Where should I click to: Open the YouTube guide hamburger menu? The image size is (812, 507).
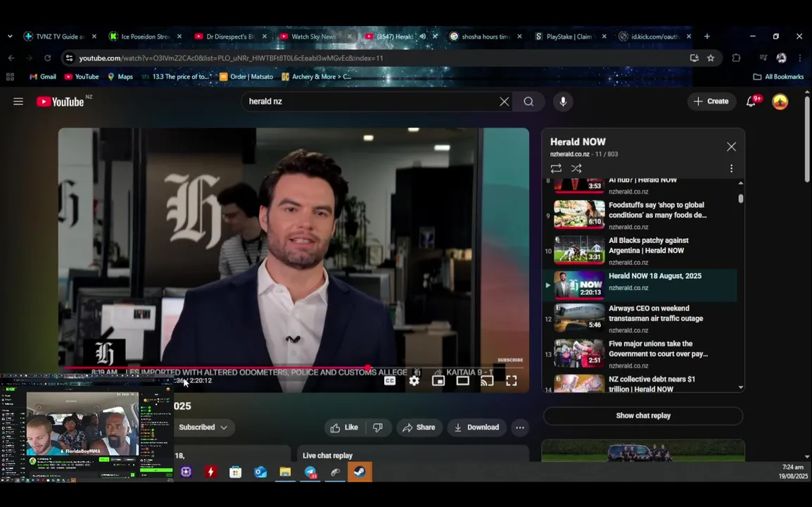pyautogui.click(x=18, y=101)
